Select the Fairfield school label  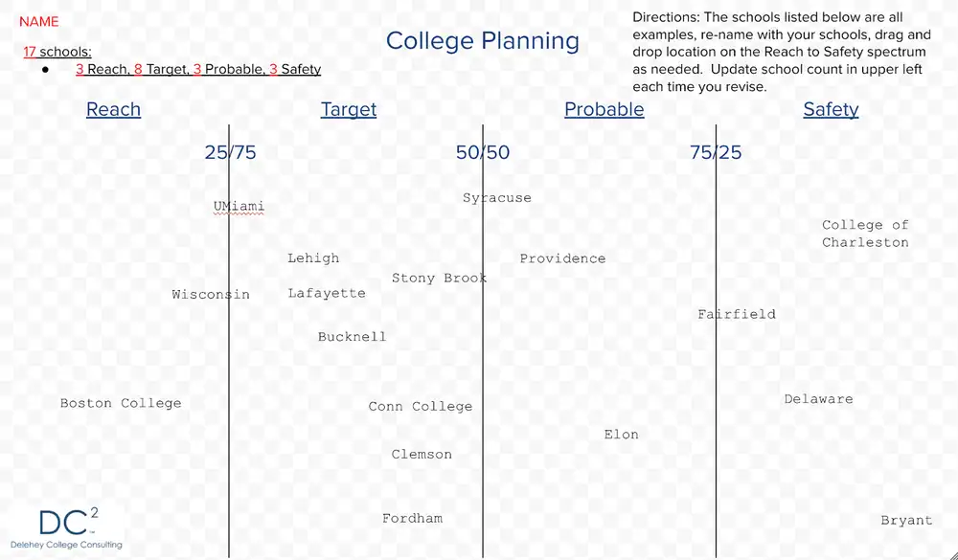pyautogui.click(x=737, y=314)
